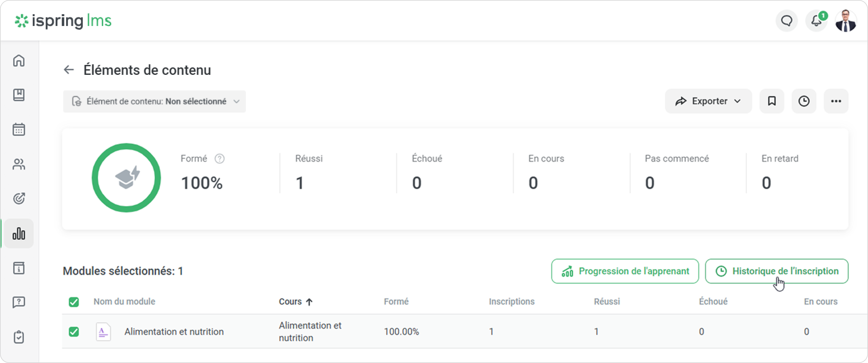Screen dimensions: 868x363
Task: Click the Progression de l'apprenant button
Action: [625, 271]
